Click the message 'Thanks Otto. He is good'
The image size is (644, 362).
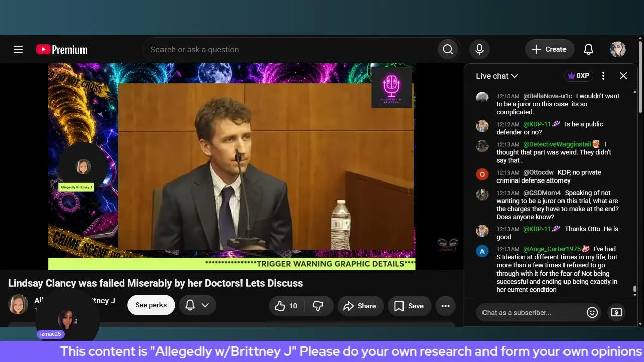tap(557, 233)
